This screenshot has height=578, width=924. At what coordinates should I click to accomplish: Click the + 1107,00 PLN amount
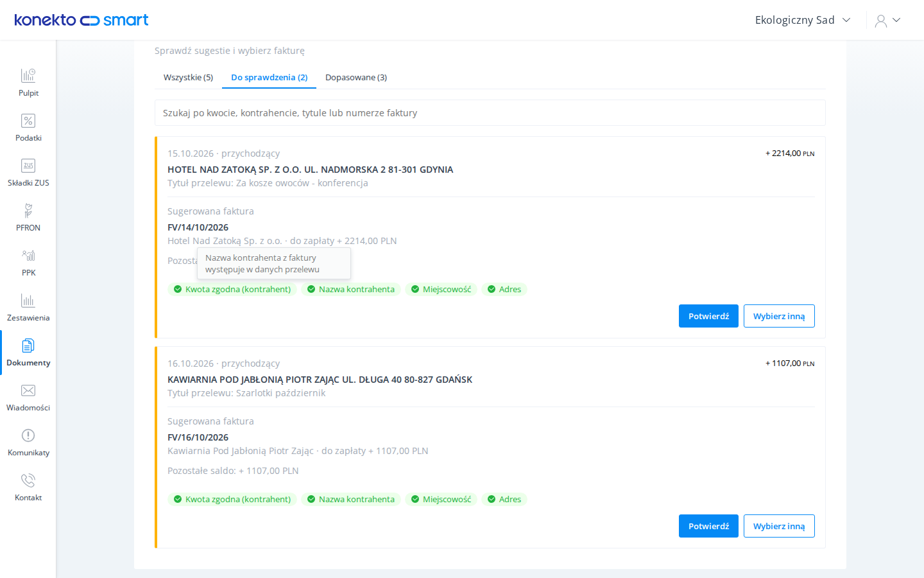tap(790, 363)
